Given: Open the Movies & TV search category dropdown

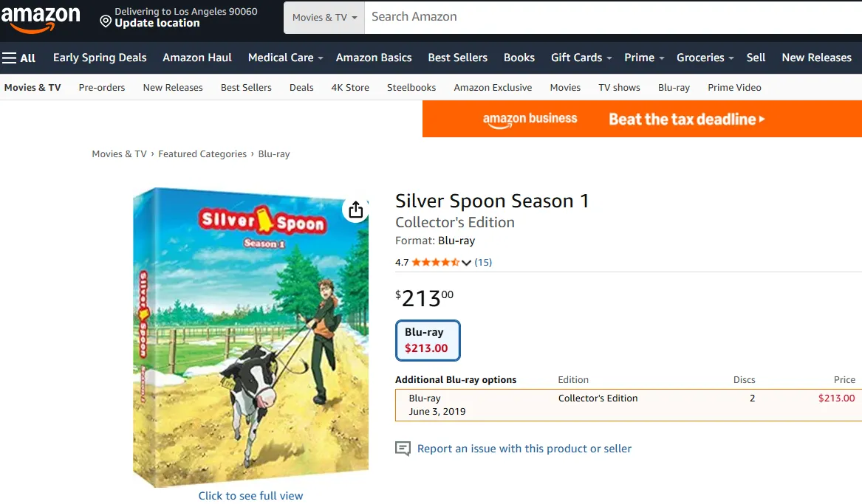Looking at the screenshot, I should (324, 17).
